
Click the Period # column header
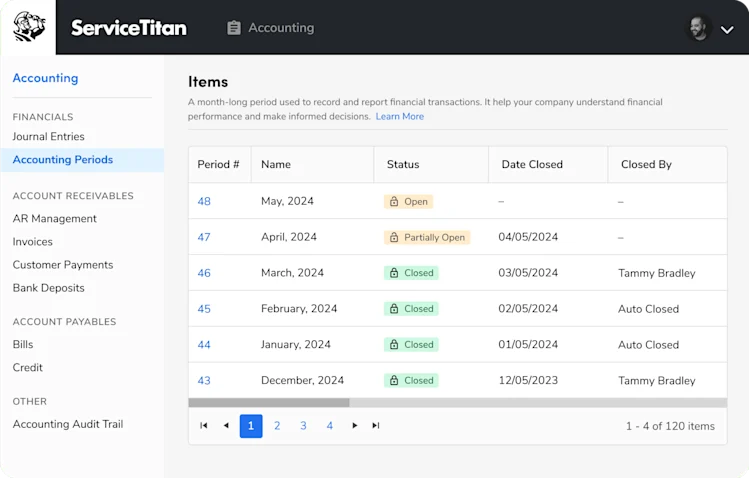[x=218, y=164]
